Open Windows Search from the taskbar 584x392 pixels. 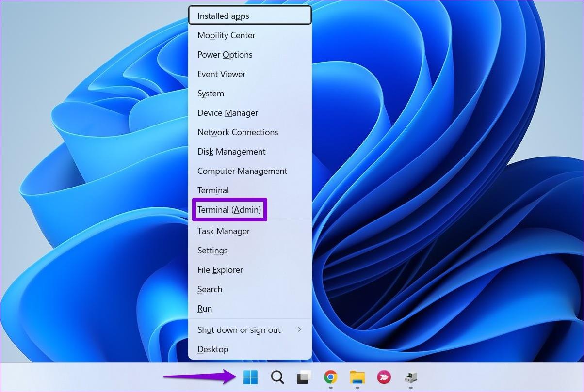277,377
